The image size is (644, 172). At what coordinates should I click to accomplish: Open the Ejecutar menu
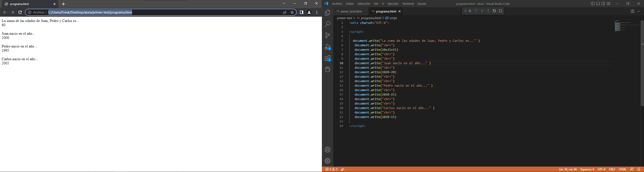393,4
